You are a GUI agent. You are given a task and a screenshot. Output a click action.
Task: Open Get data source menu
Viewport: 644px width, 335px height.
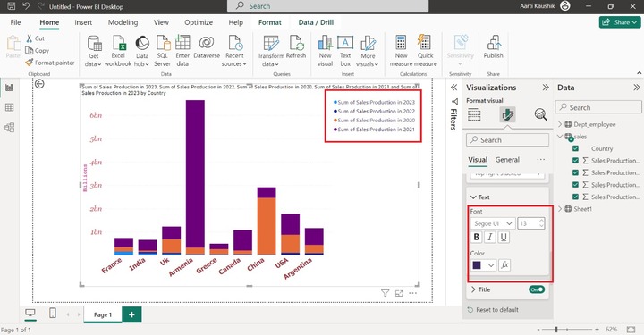pyautogui.click(x=94, y=51)
